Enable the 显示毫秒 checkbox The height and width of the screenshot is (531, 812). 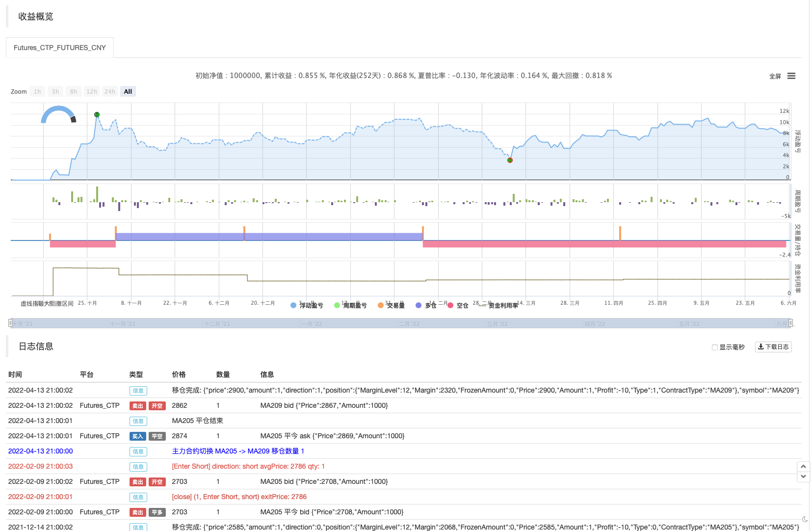[x=715, y=347]
